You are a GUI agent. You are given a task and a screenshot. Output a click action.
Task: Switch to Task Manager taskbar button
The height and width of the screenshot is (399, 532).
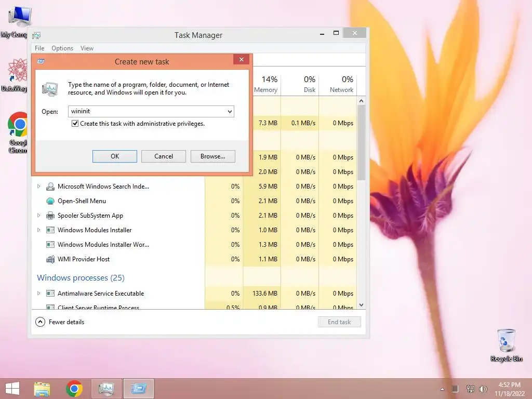tap(106, 389)
